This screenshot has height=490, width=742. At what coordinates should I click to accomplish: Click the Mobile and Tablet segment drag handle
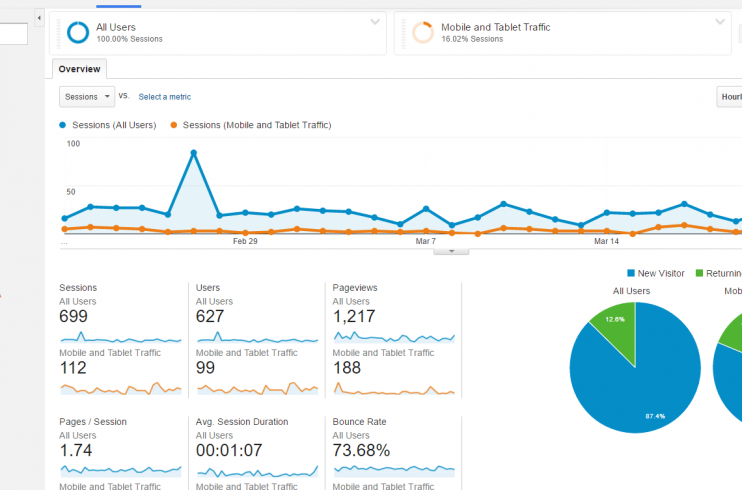point(403,34)
